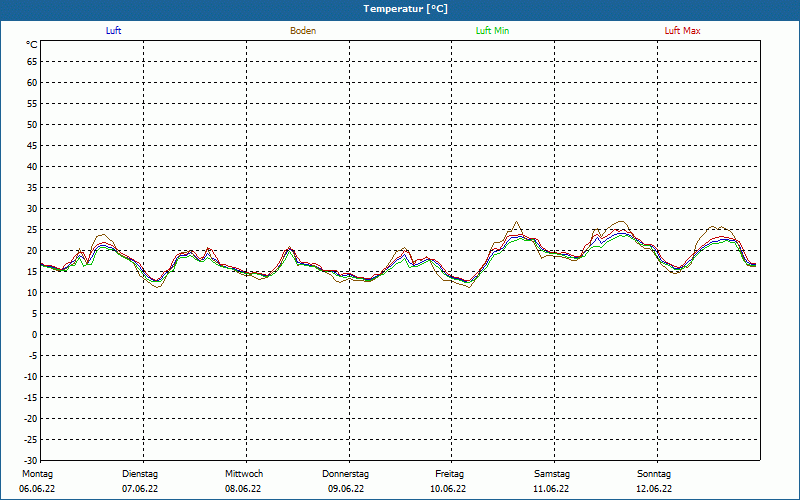Click the red Luft Max legend label
Image resolution: width=800 pixels, height=500 pixels.
[x=682, y=31]
